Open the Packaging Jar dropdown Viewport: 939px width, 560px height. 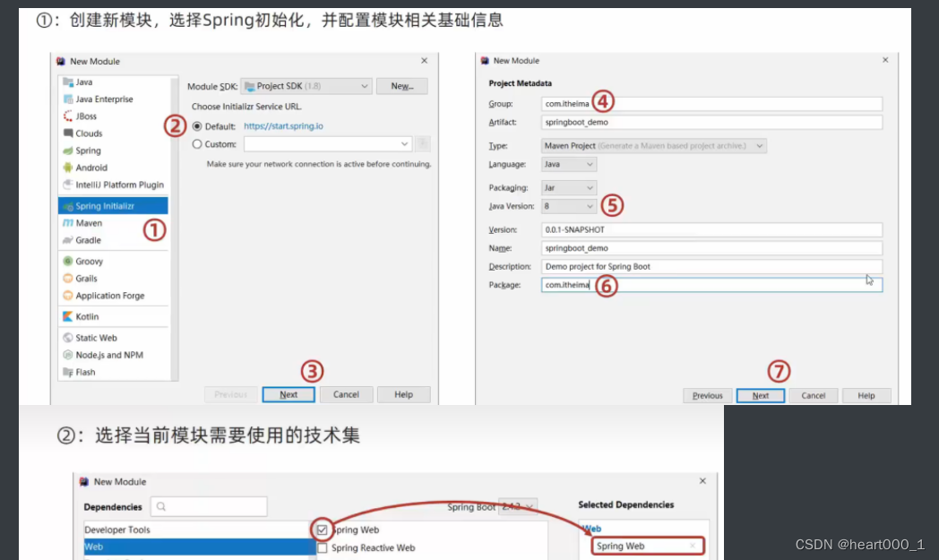[x=569, y=187]
